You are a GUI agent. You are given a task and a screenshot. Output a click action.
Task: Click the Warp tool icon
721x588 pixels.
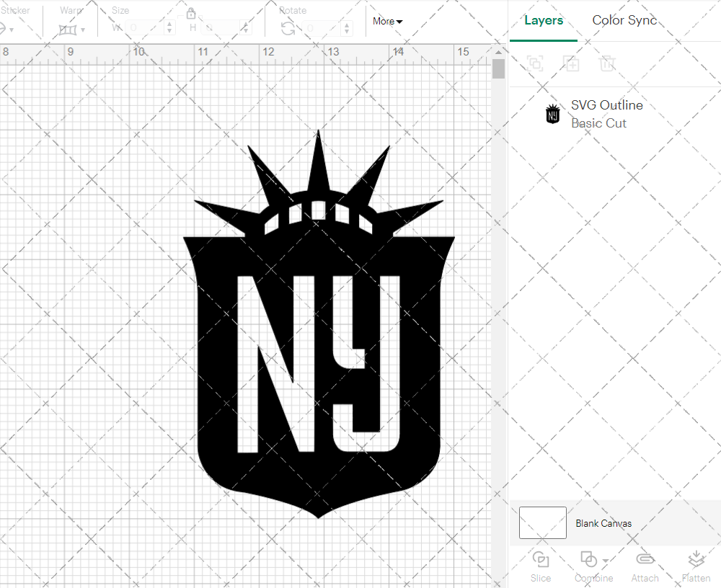67,29
